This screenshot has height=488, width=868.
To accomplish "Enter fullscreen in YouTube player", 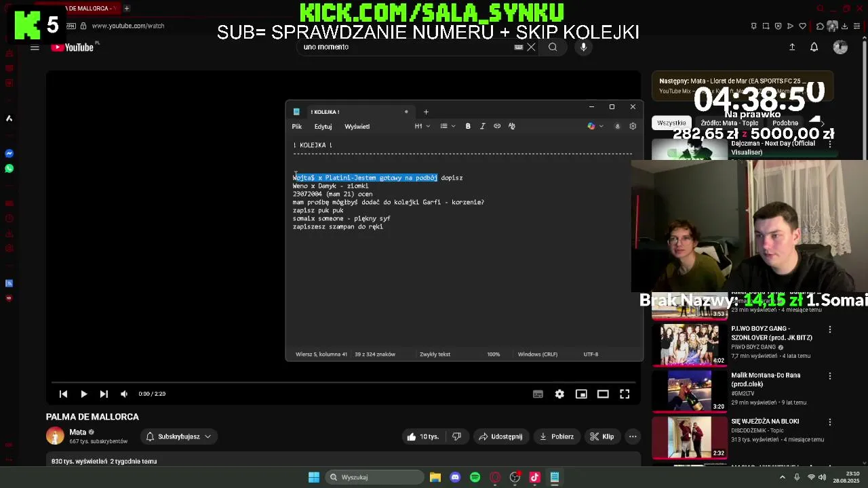I will [x=625, y=394].
